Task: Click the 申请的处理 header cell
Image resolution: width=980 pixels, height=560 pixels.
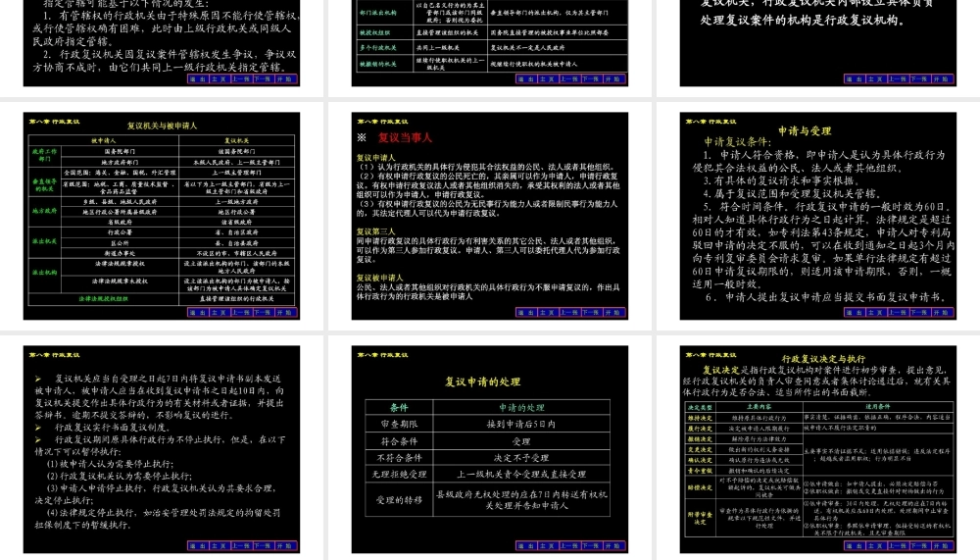Action: pyautogui.click(x=521, y=407)
